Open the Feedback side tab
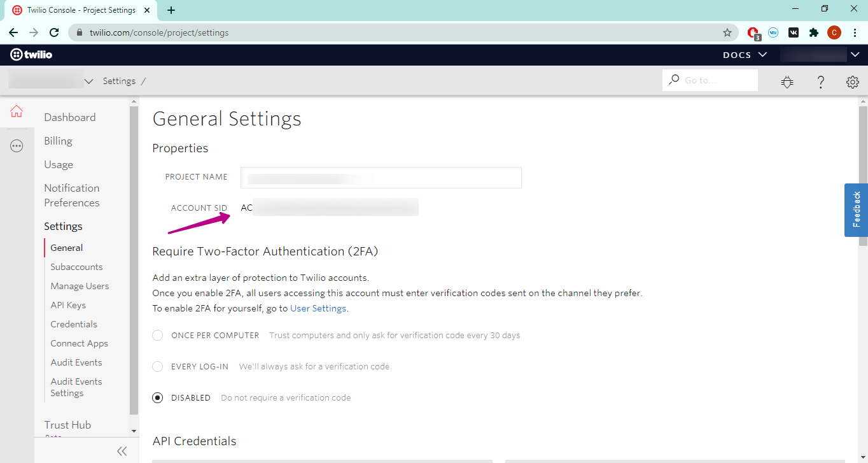This screenshot has height=463, width=868. coord(856,210)
